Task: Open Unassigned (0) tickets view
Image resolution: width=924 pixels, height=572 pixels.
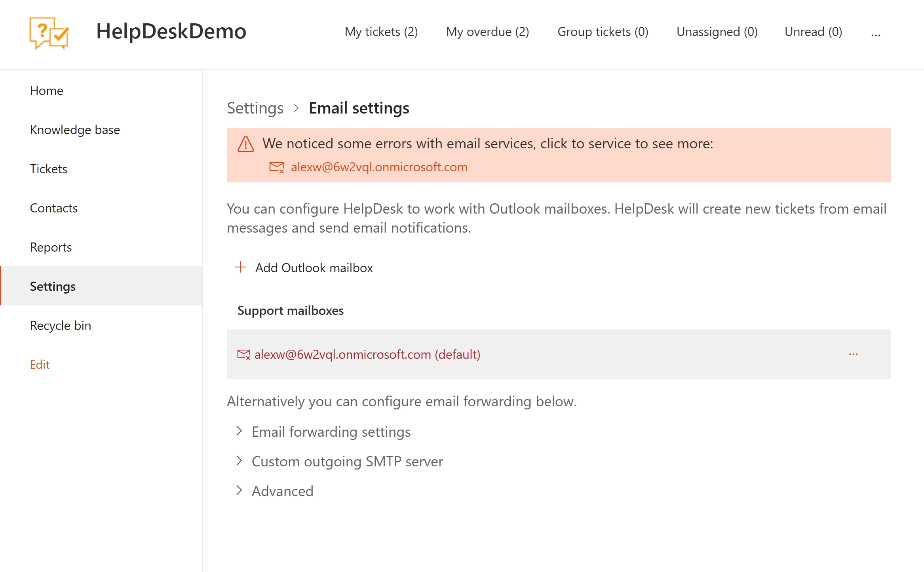Action: (717, 32)
